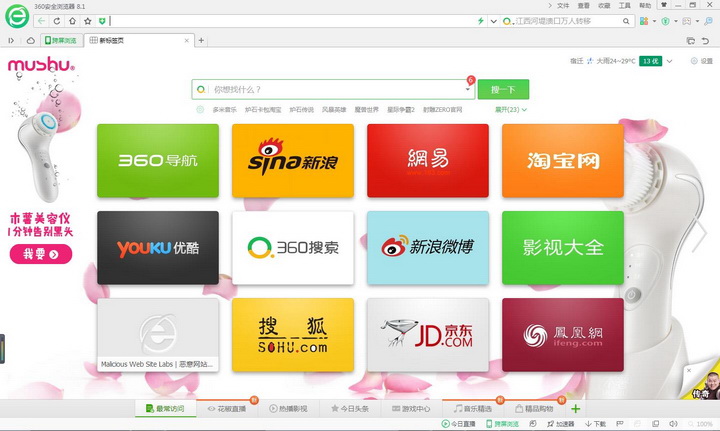Switch to the 跨屏浏览 tab
This screenshot has width=720, height=431.
pos(61,40)
